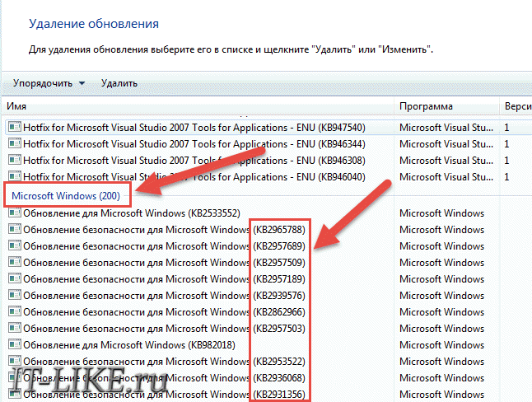Click icon next to security update KB2957509
This screenshot has height=402, width=532.
pyautogui.click(x=14, y=263)
